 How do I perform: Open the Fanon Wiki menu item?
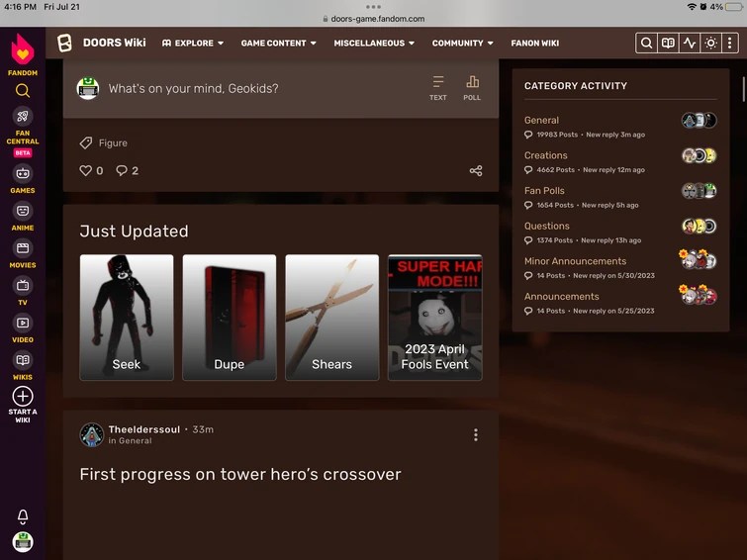[x=535, y=43]
